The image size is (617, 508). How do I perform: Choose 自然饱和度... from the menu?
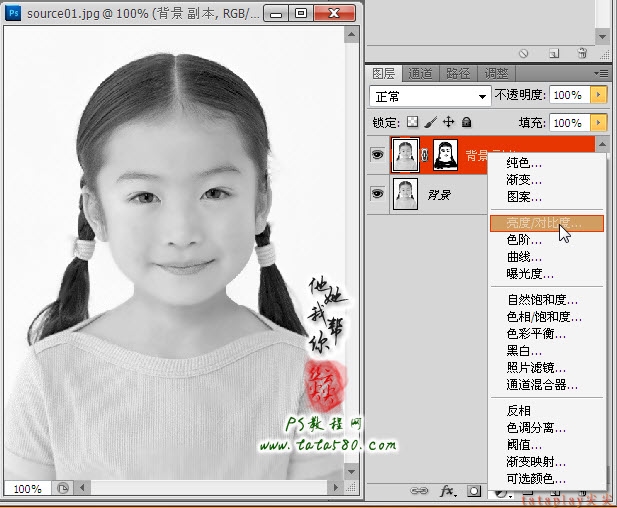[x=547, y=300]
